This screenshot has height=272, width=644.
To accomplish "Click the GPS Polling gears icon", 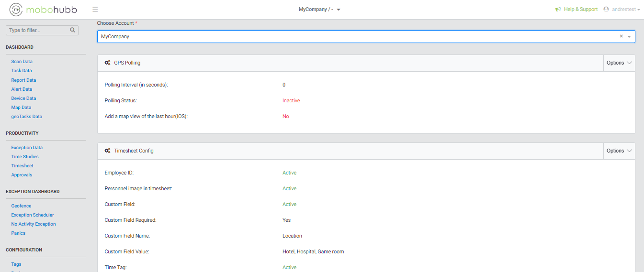I will 108,63.
